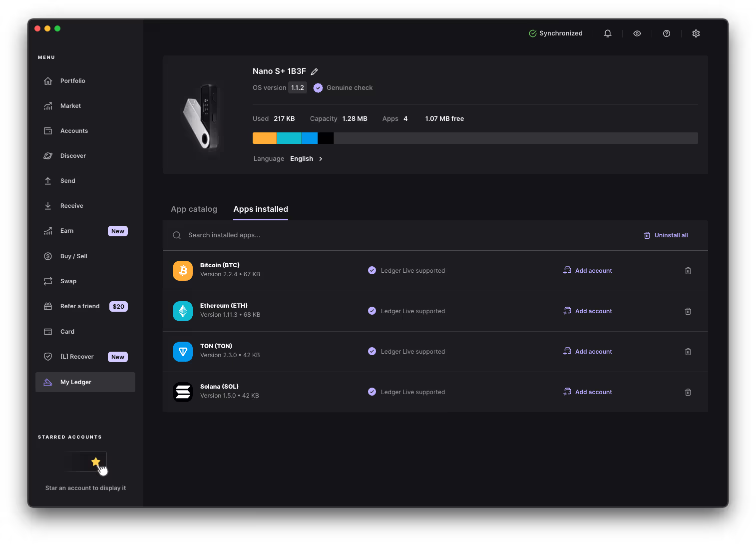Screen dimensions: 756x544
Task: Open Market in sidebar menu
Action: tap(85, 106)
